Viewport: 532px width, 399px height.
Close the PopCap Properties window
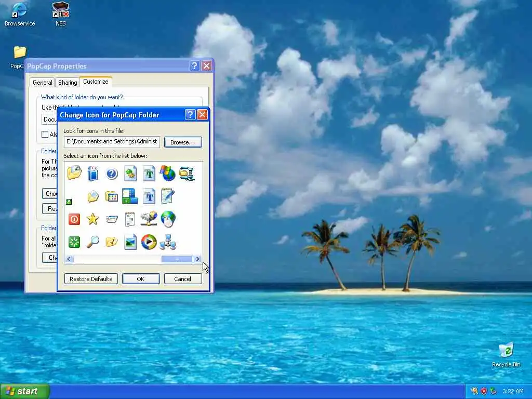(x=207, y=66)
